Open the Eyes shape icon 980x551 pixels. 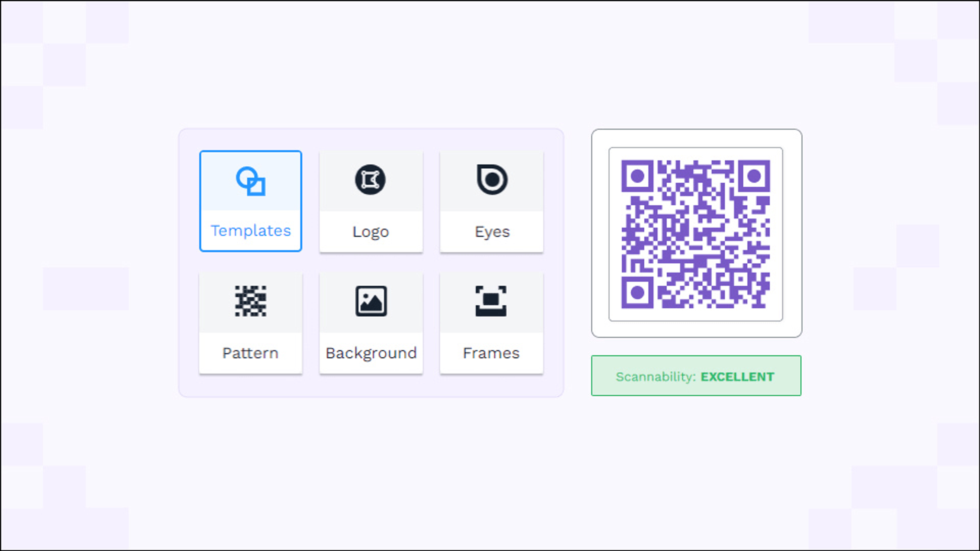point(492,180)
